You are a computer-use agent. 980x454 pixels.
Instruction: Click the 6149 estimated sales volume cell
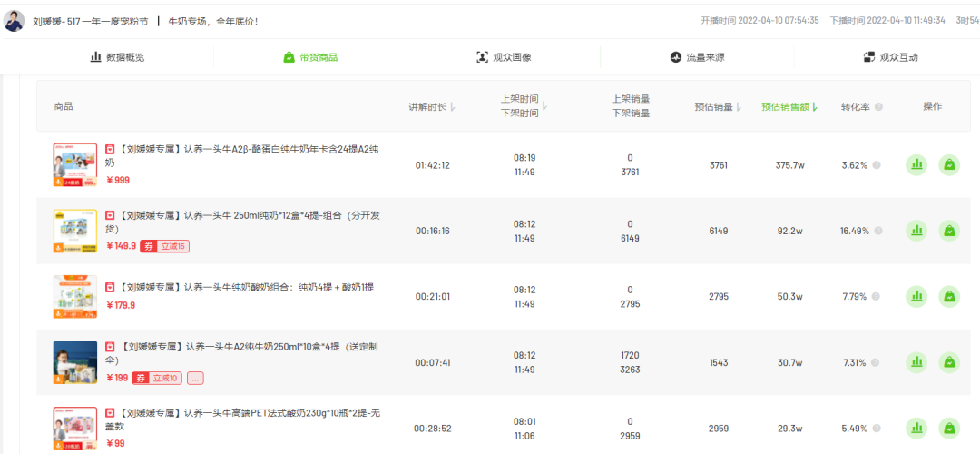[718, 231]
